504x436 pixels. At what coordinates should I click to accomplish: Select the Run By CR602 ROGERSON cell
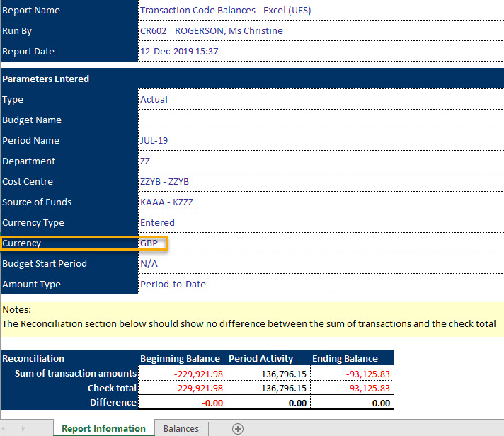[321, 31]
